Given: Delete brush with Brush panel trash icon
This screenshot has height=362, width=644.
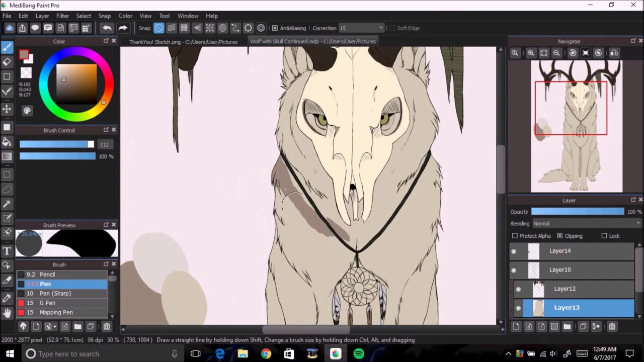Looking at the screenshot, I should (x=106, y=327).
